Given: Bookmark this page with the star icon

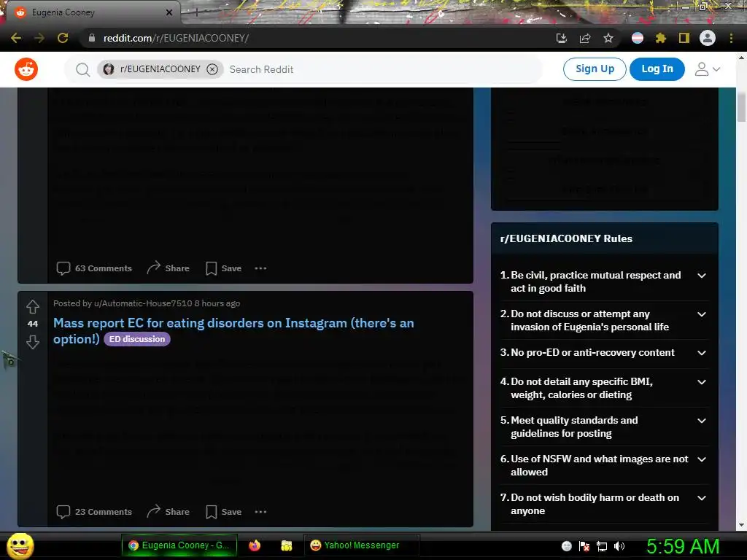Looking at the screenshot, I should click(608, 38).
